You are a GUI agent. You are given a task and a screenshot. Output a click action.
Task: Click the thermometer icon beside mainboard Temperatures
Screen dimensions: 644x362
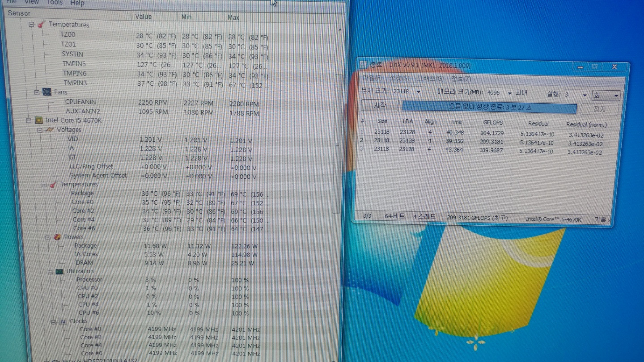[41, 24]
